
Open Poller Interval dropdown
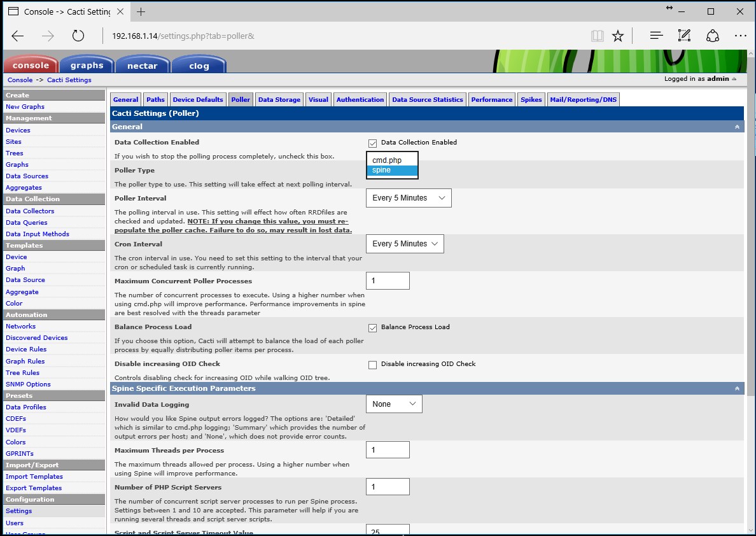409,198
